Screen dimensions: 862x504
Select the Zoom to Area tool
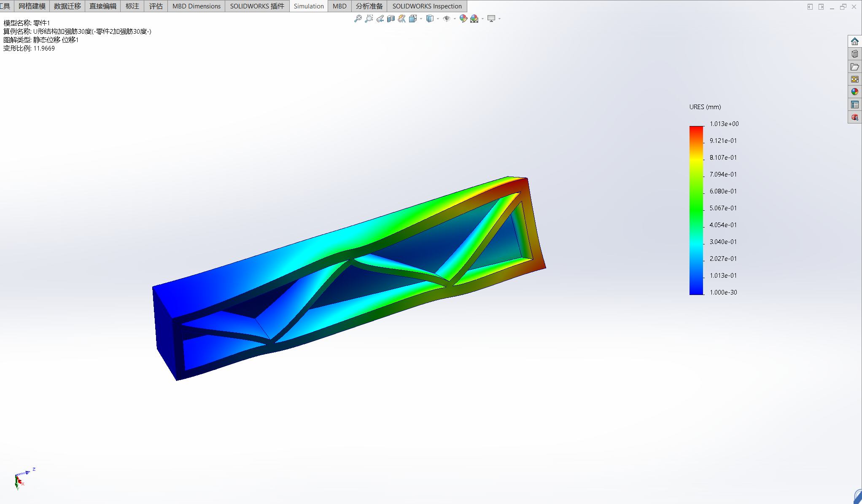pos(369,19)
